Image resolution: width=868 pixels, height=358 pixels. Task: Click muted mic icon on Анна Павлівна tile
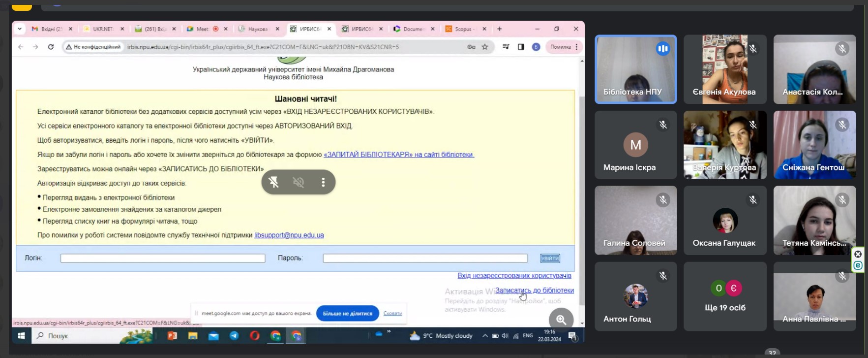(842, 276)
